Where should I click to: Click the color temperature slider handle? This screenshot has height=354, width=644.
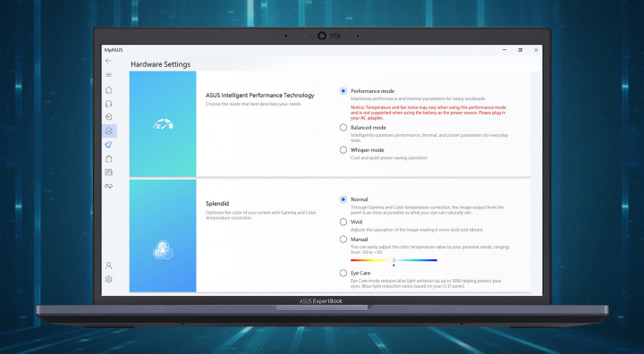tap(394, 260)
